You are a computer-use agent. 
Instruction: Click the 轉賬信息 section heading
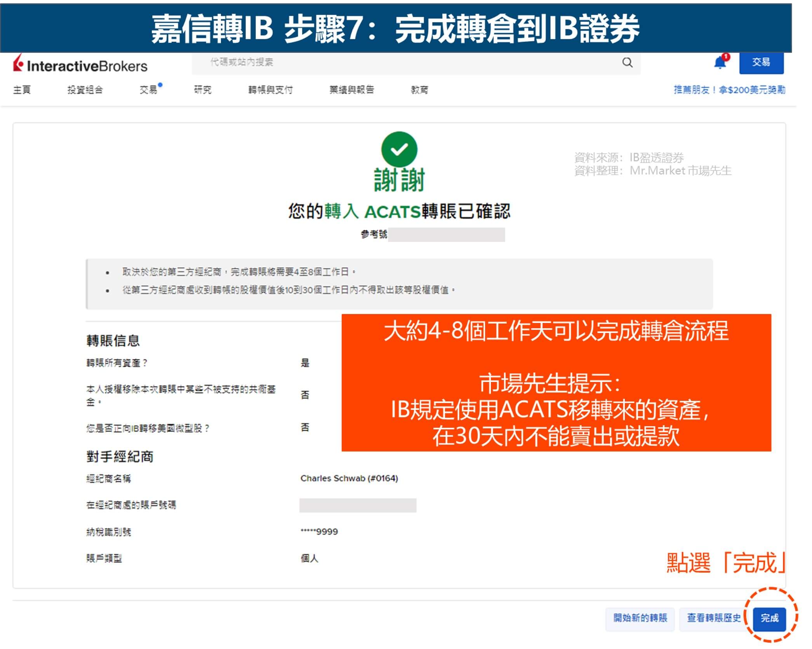click(x=113, y=340)
